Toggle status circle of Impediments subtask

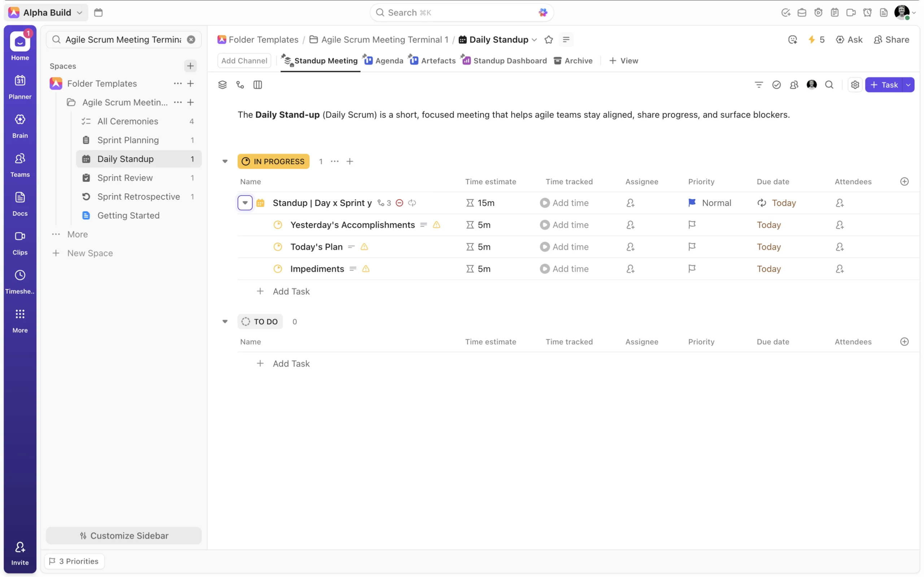pos(278,269)
